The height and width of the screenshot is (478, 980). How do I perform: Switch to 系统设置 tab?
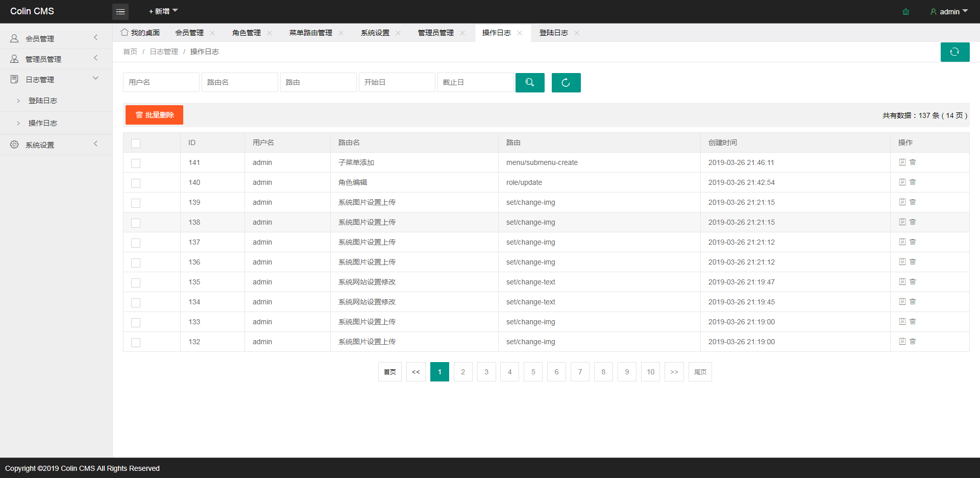point(375,33)
